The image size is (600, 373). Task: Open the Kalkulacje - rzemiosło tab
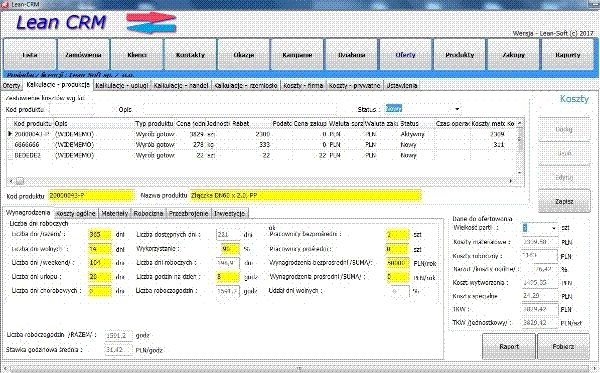pos(246,85)
